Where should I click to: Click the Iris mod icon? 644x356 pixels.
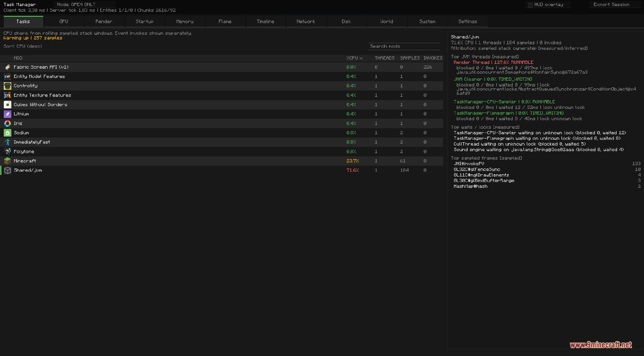[8, 123]
